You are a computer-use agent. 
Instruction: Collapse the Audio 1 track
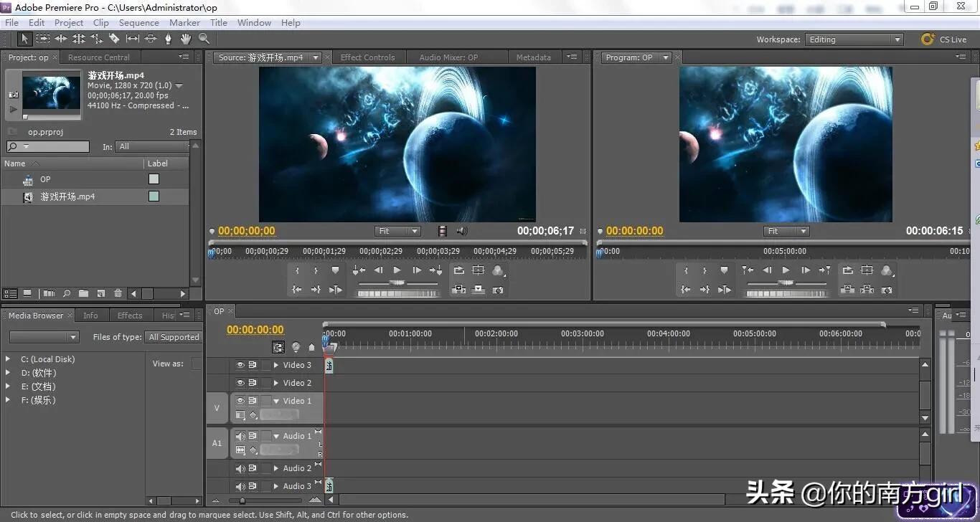tap(276, 436)
